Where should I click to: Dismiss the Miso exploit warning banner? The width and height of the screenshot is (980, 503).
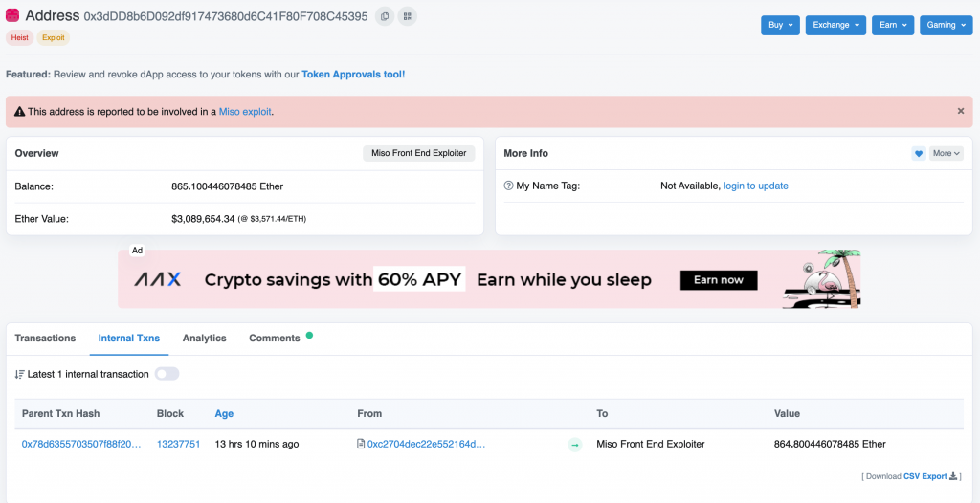pyautogui.click(x=961, y=111)
